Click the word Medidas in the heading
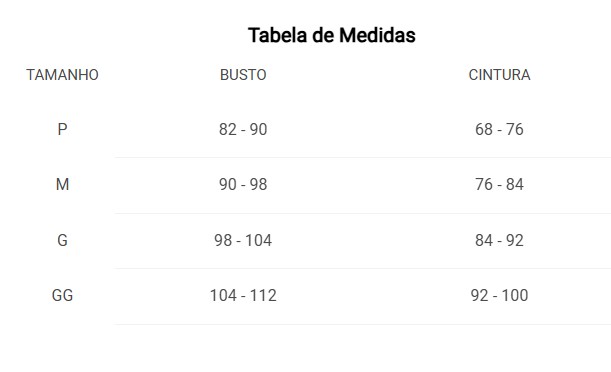Viewport: 611px width, 372px height. point(377,35)
